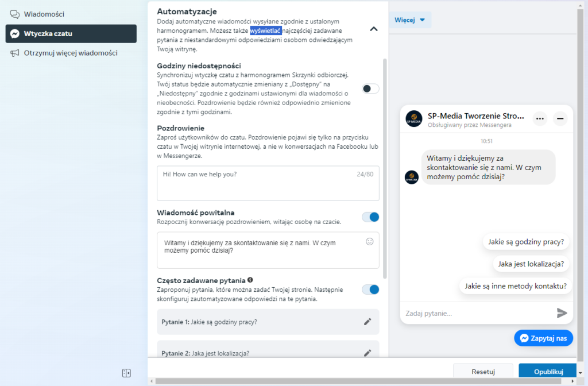Image resolution: width=588 pixels, height=386 pixels.
Task: Open the Więcej dropdown
Action: pyautogui.click(x=410, y=20)
